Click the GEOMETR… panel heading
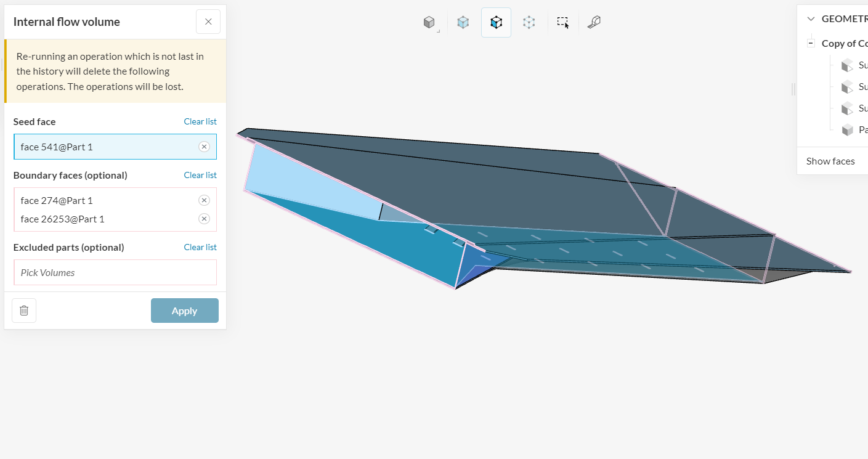This screenshot has width=868, height=459. point(845,18)
